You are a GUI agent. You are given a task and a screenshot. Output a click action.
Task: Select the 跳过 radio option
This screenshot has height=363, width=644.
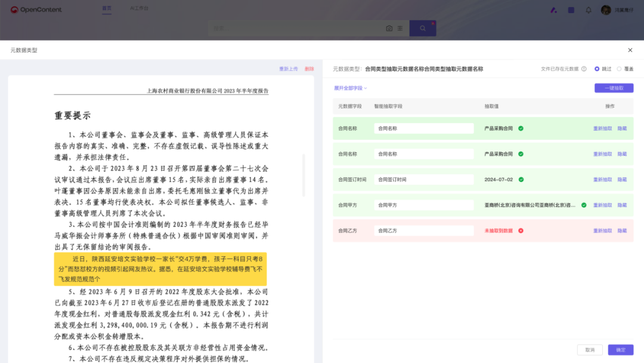point(597,69)
